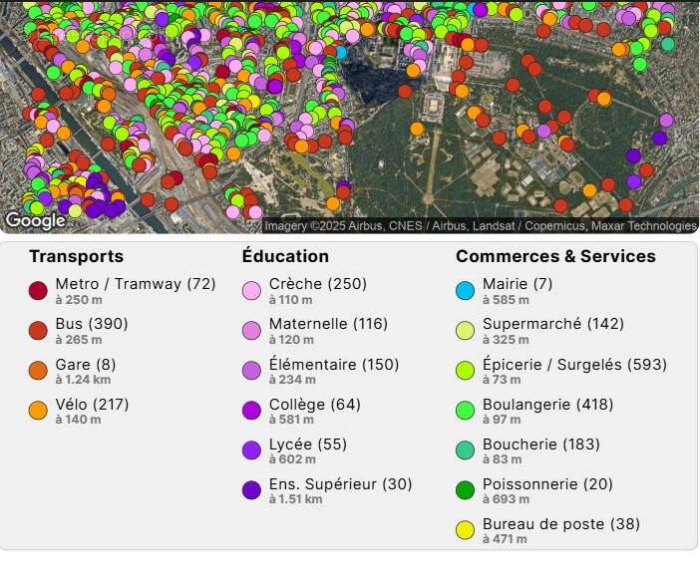Select the Gare orange legend marker

[38, 371]
